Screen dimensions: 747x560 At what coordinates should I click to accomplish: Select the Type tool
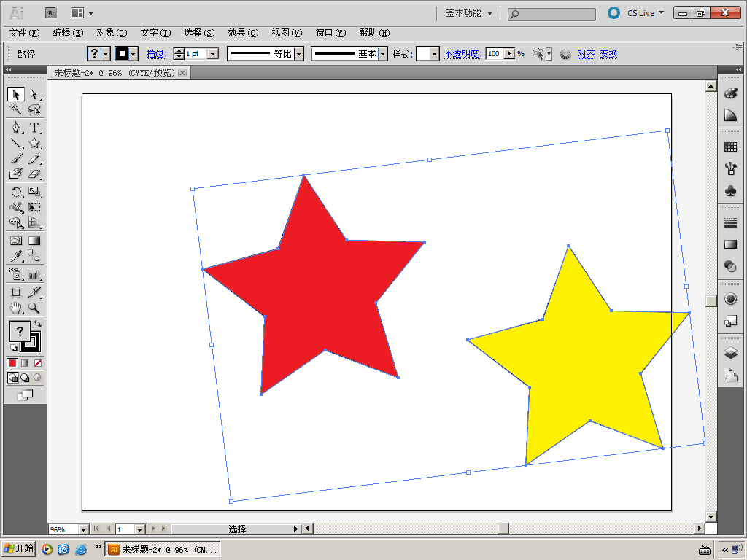click(34, 128)
